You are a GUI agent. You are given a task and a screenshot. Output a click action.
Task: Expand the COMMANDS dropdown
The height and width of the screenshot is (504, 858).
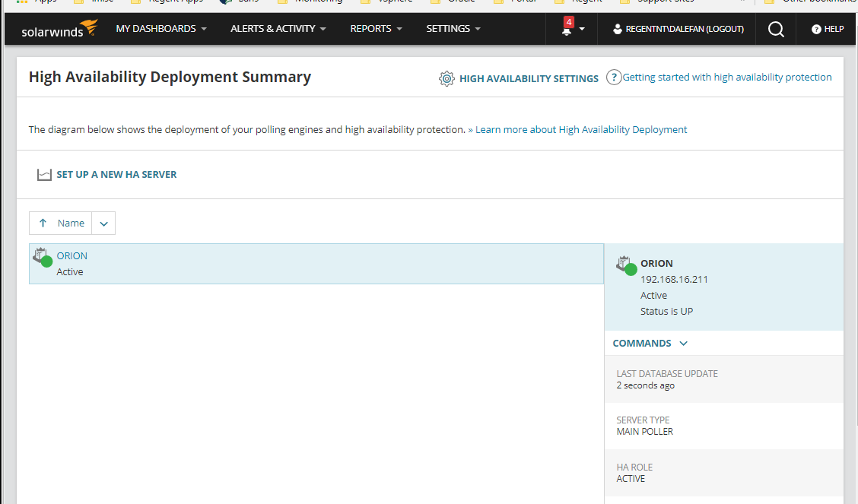pyautogui.click(x=650, y=344)
